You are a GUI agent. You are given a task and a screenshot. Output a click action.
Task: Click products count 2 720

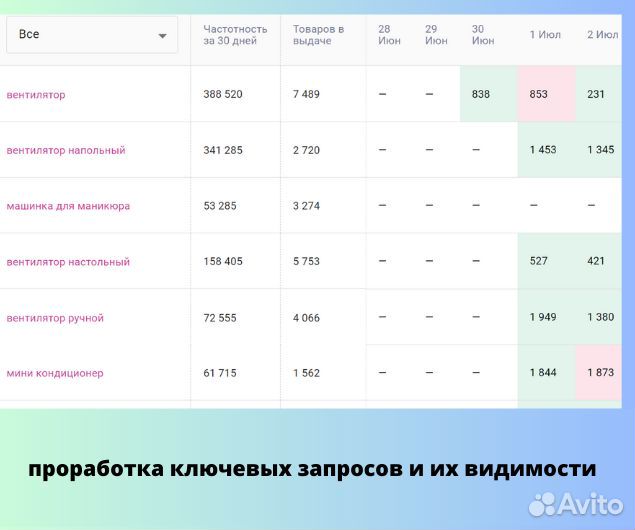pos(306,150)
